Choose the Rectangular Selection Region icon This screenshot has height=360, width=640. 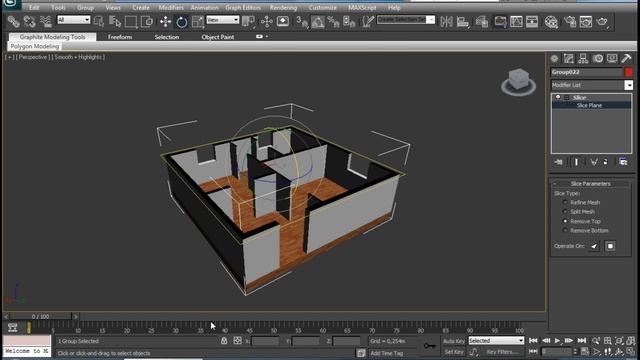[131, 21]
